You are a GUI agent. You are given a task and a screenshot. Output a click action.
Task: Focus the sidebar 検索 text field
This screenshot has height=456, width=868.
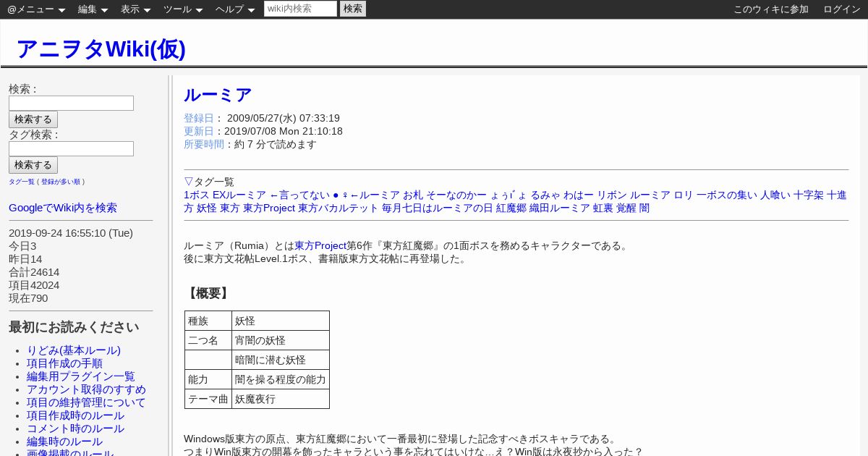[x=71, y=103]
